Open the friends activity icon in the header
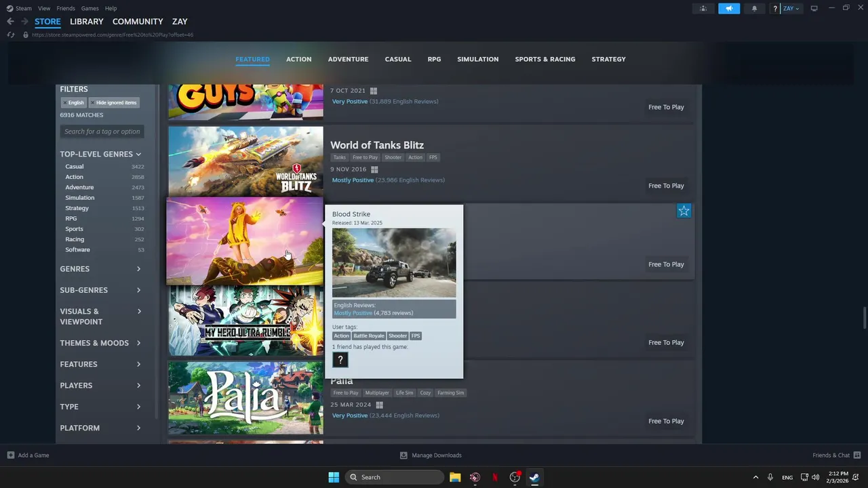Viewport: 868px width, 488px height. 703,8
